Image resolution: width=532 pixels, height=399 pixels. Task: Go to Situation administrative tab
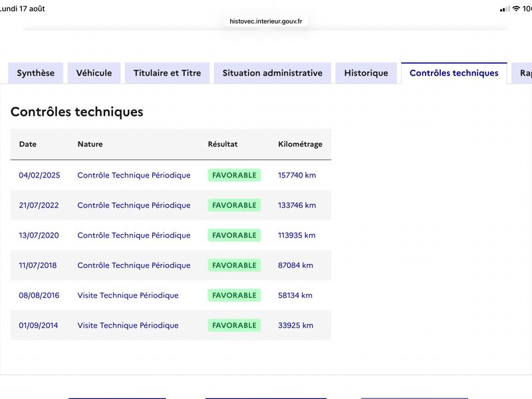point(273,73)
